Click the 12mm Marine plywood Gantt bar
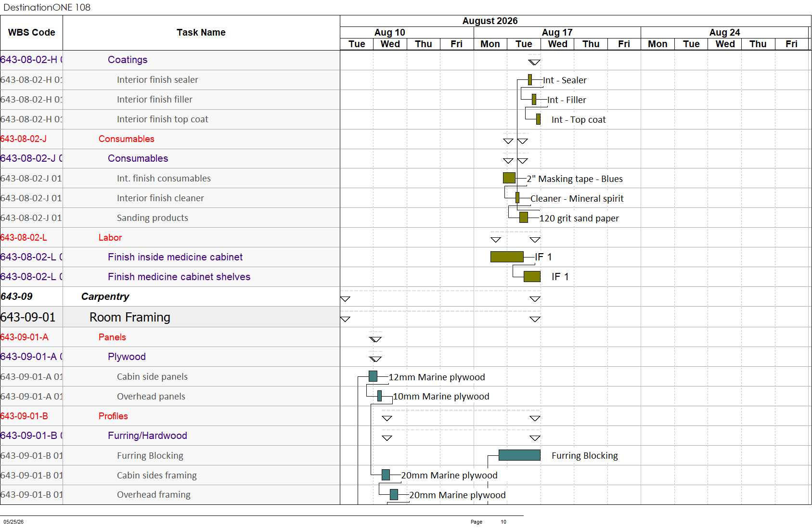The image size is (812, 528). click(373, 376)
